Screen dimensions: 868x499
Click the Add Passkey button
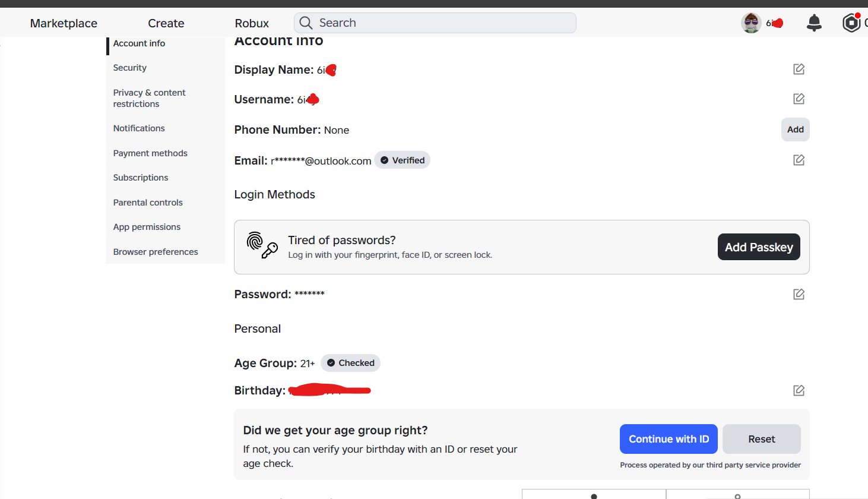(x=759, y=247)
